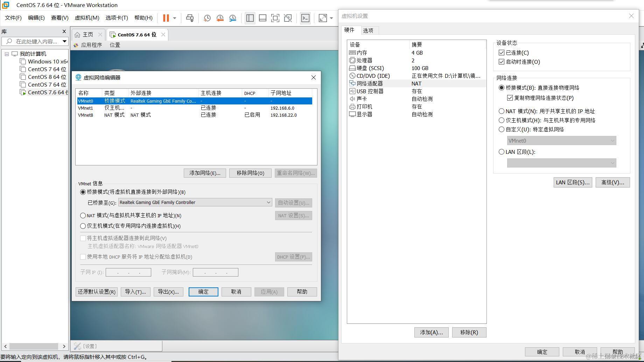Open the stretch display dropdown arrow

(x=331, y=18)
